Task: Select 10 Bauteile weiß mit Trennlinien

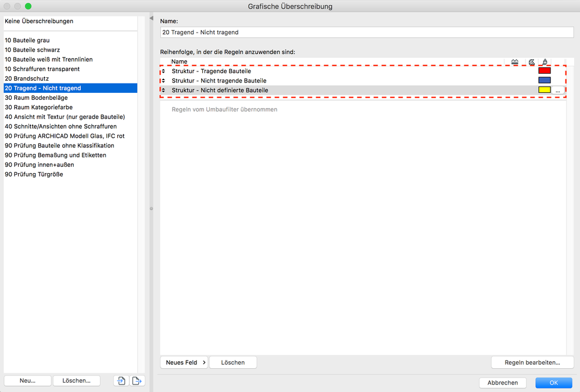Action: point(71,59)
